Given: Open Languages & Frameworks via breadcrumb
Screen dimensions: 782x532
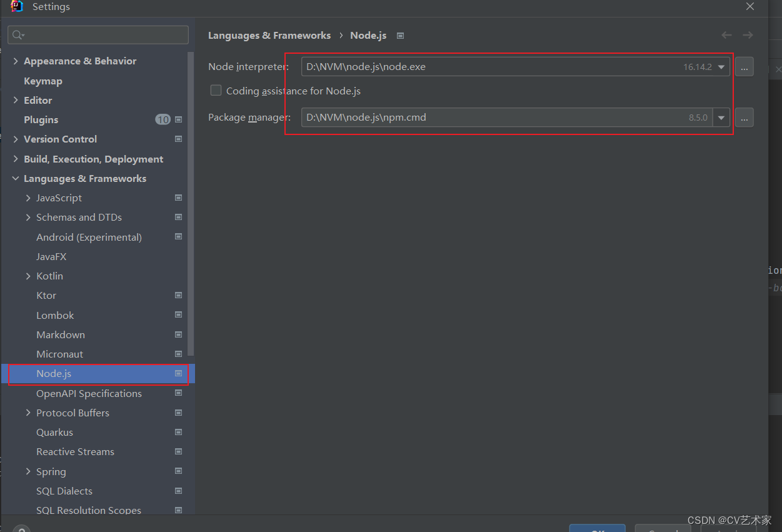Looking at the screenshot, I should point(269,35).
